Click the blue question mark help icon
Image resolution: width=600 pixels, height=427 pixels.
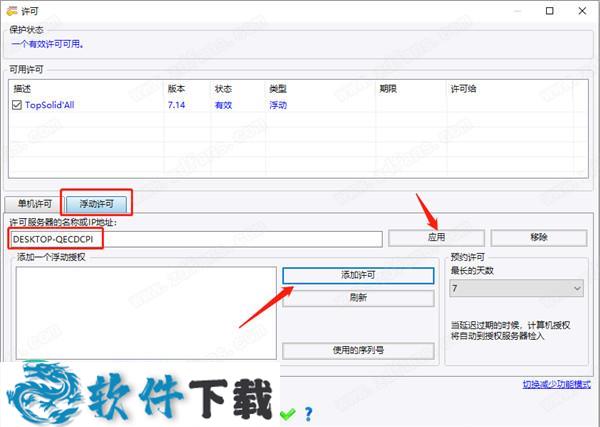(308, 414)
